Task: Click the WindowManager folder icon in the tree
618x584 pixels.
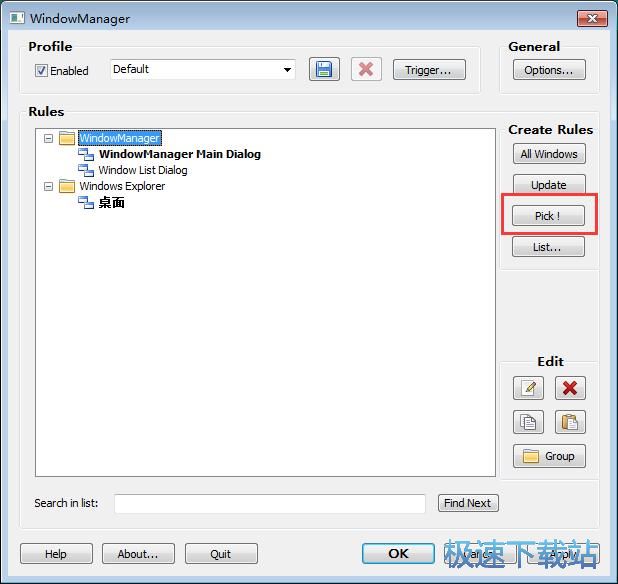Action: pyautogui.click(x=67, y=138)
